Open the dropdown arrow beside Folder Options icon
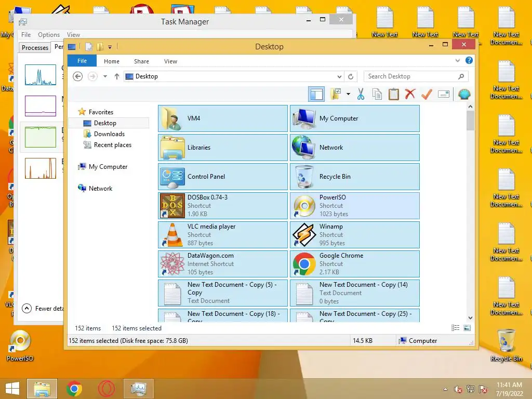 pos(348,94)
